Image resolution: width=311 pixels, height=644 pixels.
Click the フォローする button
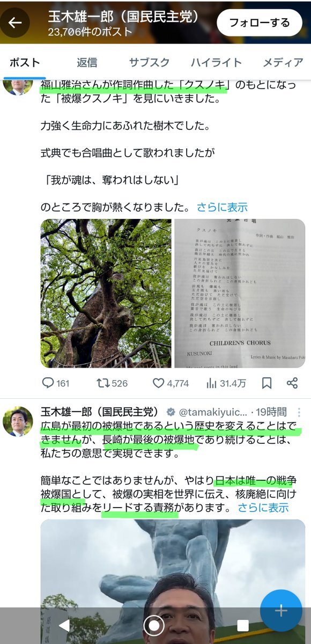tap(260, 23)
